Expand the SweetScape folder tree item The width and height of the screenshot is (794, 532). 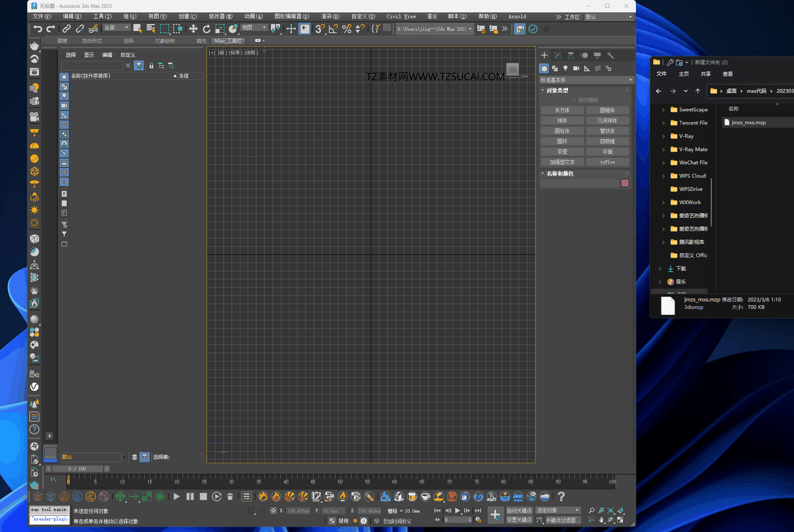(663, 110)
